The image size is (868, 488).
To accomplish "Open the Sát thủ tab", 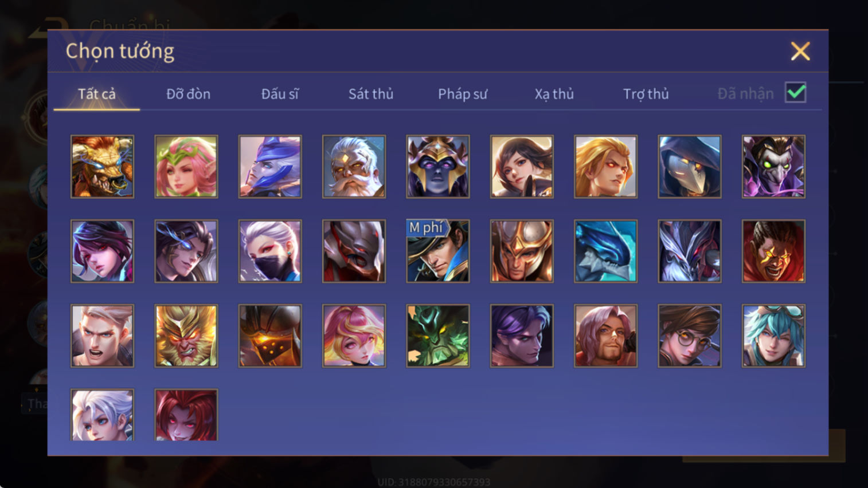I will point(371,94).
